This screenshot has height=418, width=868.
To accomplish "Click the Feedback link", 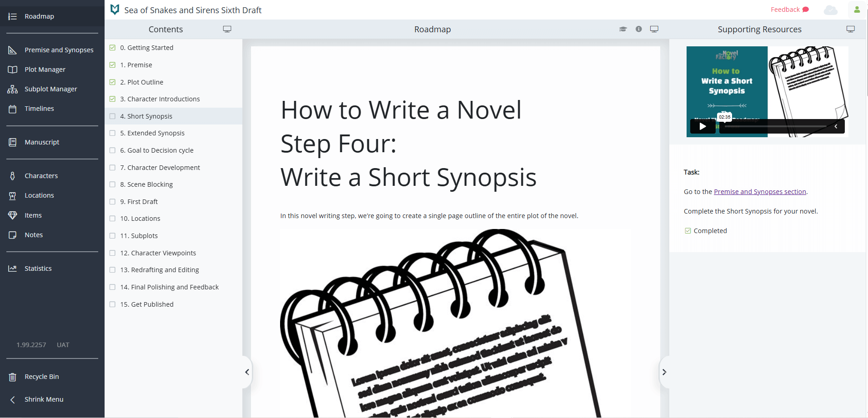I will point(785,9).
